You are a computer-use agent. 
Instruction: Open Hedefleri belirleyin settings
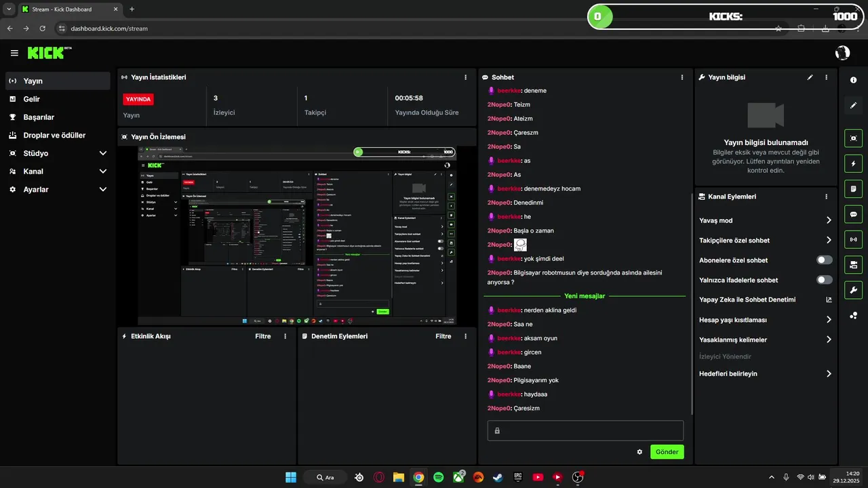coord(766,373)
